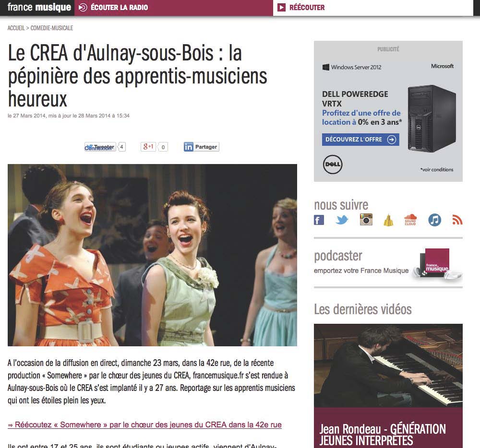
Task: Click the Dell logo in the advertisement
Action: tap(333, 164)
